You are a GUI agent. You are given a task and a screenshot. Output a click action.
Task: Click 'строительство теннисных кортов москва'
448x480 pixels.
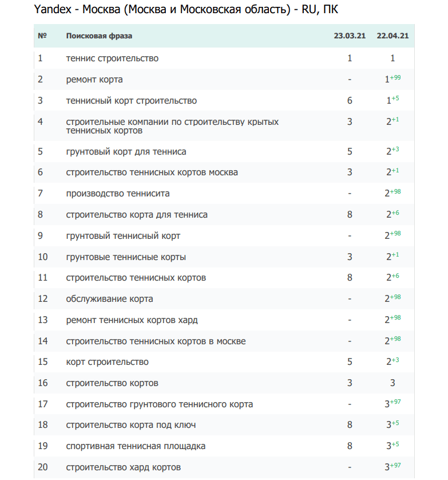(152, 172)
